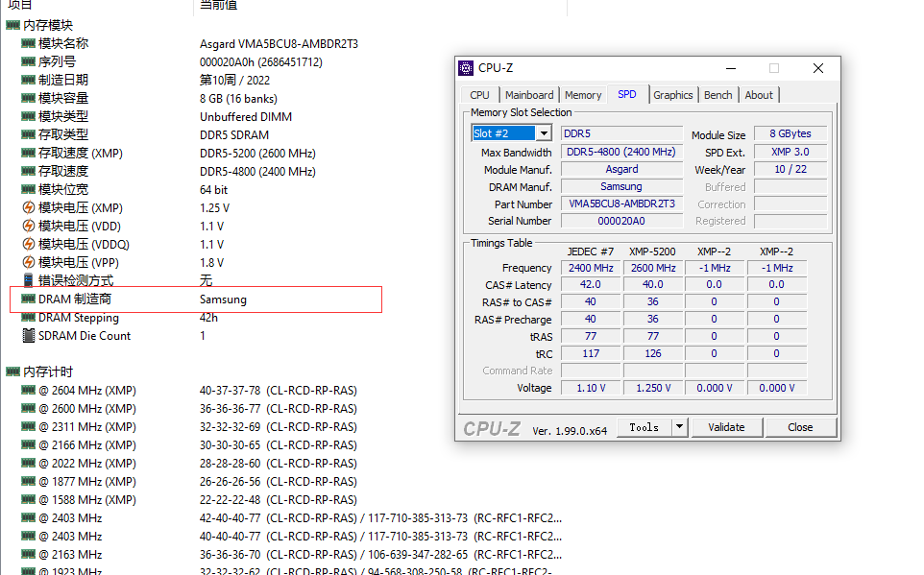Click the memory icon beside 模块容量
Image resolution: width=924 pixels, height=575 pixels.
point(28,98)
